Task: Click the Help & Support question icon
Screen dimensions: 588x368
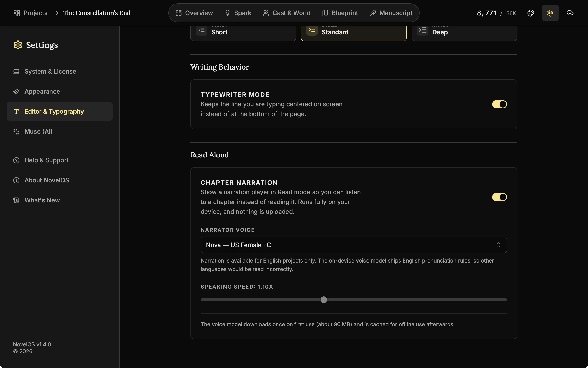Action: 16,160
